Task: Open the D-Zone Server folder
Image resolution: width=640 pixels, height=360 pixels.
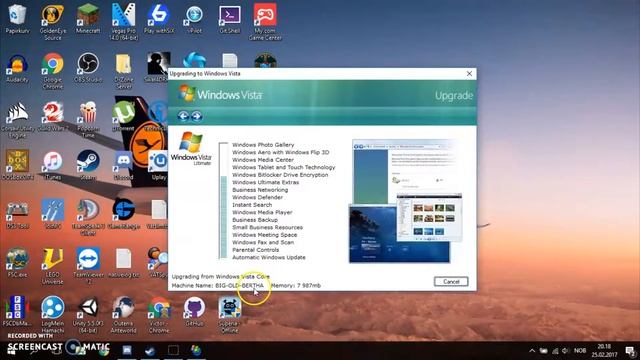Action: click(123, 71)
